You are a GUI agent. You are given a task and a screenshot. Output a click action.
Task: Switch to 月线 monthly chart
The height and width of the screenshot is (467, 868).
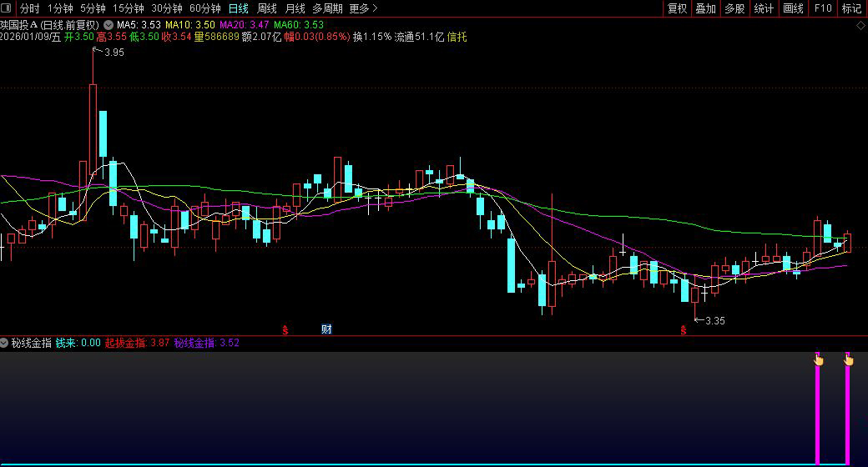tap(295, 8)
